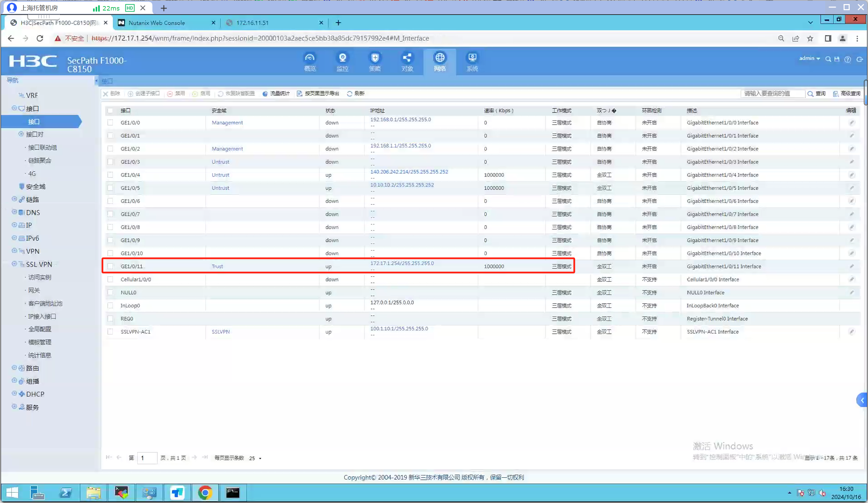Check the GE1/0/11 row checkbox
Viewport: 868px width, 503px height.
[x=110, y=266]
